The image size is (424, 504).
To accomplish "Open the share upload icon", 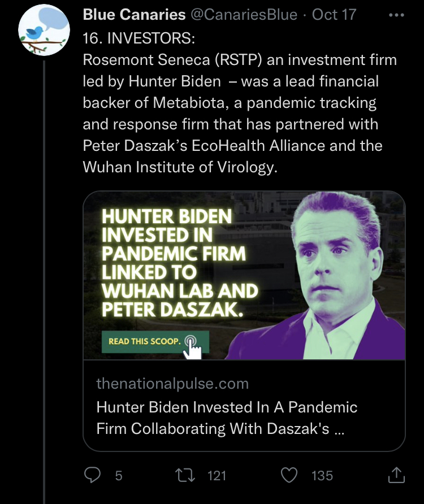I will 396,475.
